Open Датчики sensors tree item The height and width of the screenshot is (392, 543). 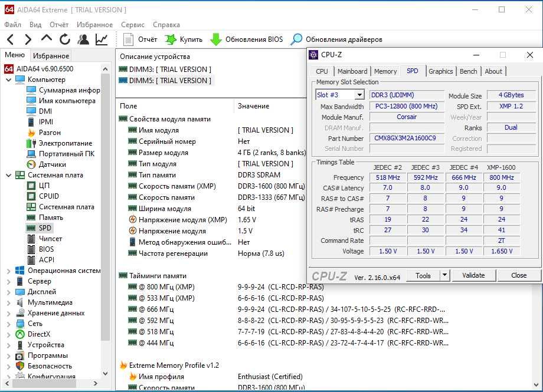pyautogui.click(x=47, y=164)
